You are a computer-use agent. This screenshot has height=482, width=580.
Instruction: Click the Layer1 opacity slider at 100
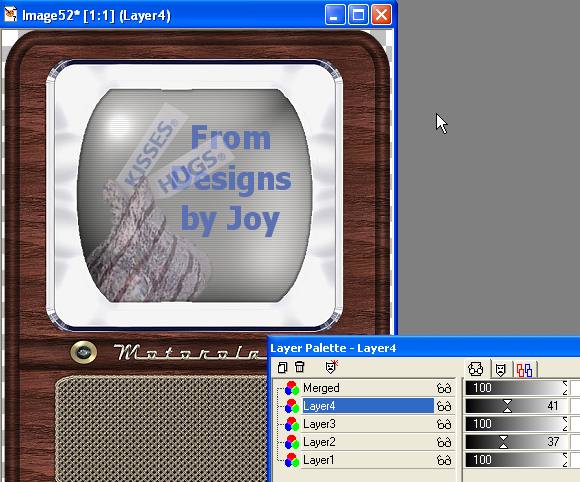tap(516, 460)
